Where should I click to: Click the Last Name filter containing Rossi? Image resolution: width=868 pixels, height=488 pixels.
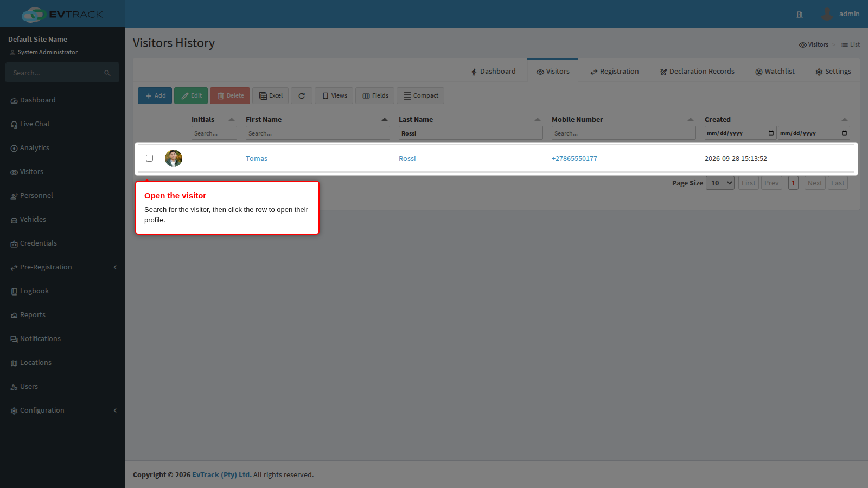click(471, 133)
